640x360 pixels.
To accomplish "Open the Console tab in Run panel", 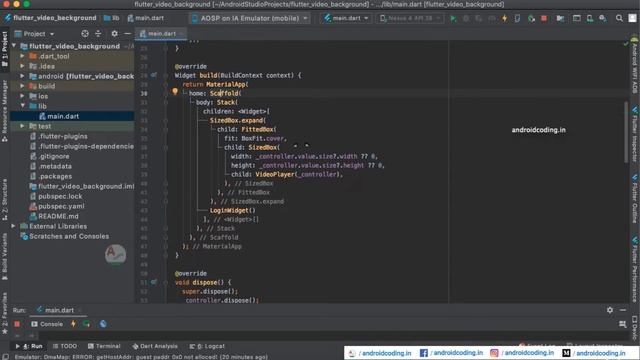I will (x=47, y=324).
